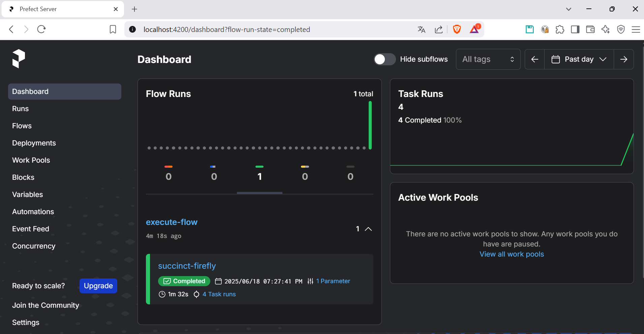
Task: Open the 1 Parameter link
Action: point(333,281)
